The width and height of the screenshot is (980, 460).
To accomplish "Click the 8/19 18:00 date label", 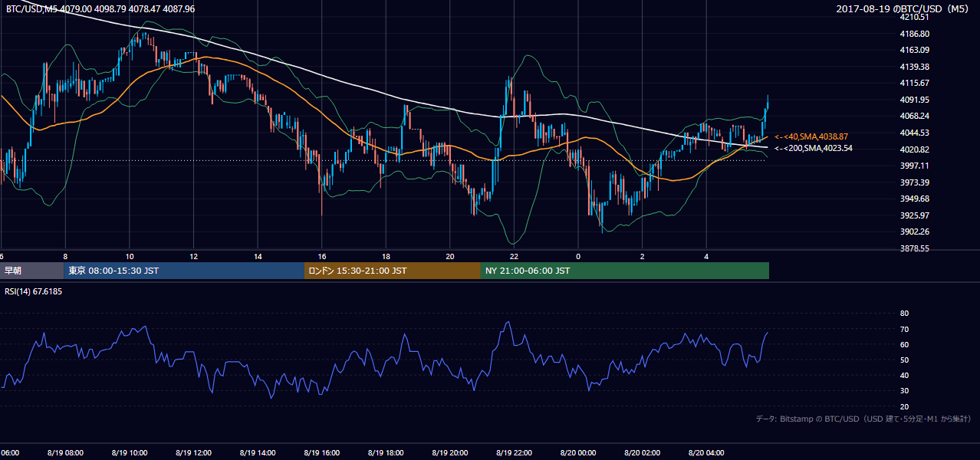I will [x=386, y=453].
